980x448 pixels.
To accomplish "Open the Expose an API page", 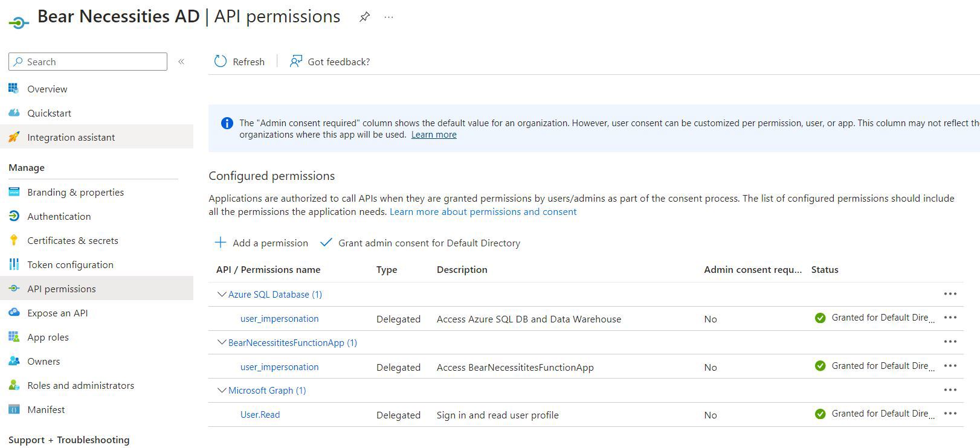I will [x=57, y=313].
